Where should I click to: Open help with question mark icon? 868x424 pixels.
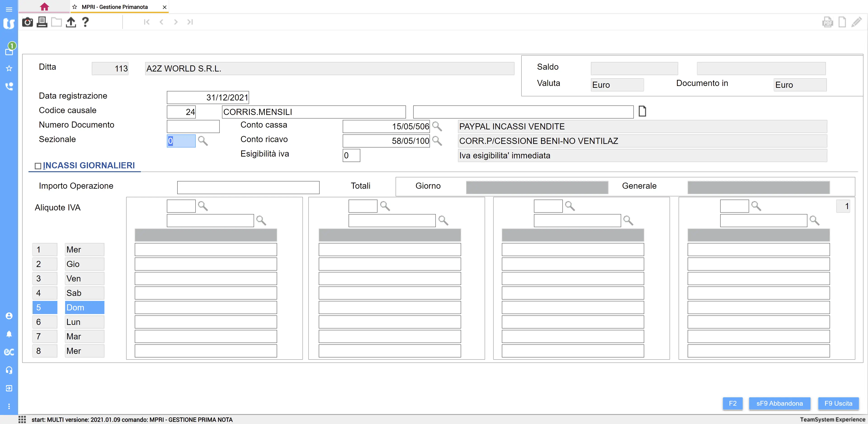pyautogui.click(x=85, y=22)
